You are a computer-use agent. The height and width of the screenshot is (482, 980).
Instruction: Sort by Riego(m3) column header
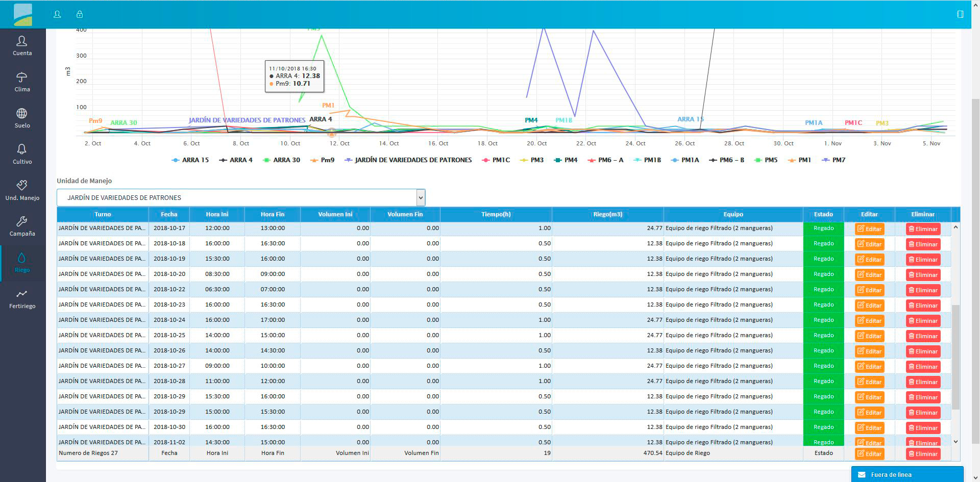tap(607, 214)
